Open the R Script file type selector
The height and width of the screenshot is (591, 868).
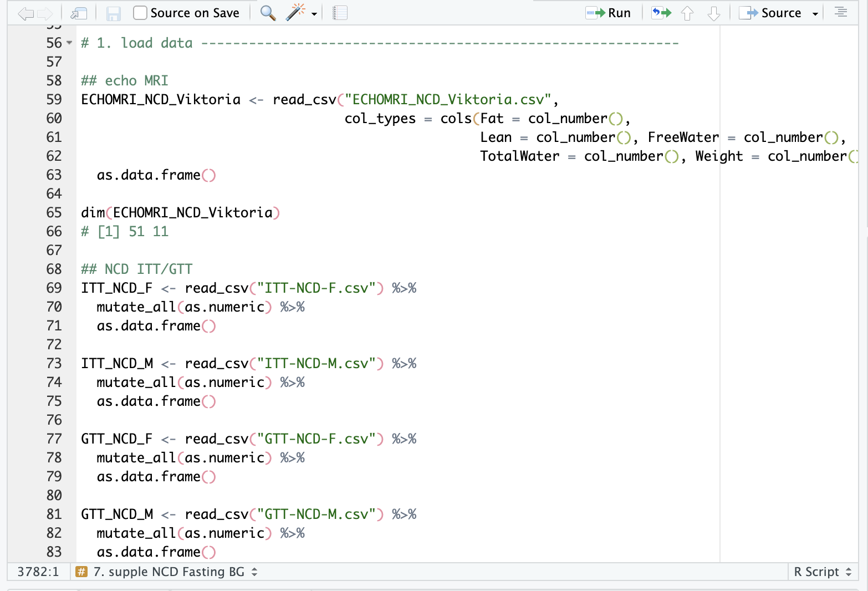(x=822, y=572)
